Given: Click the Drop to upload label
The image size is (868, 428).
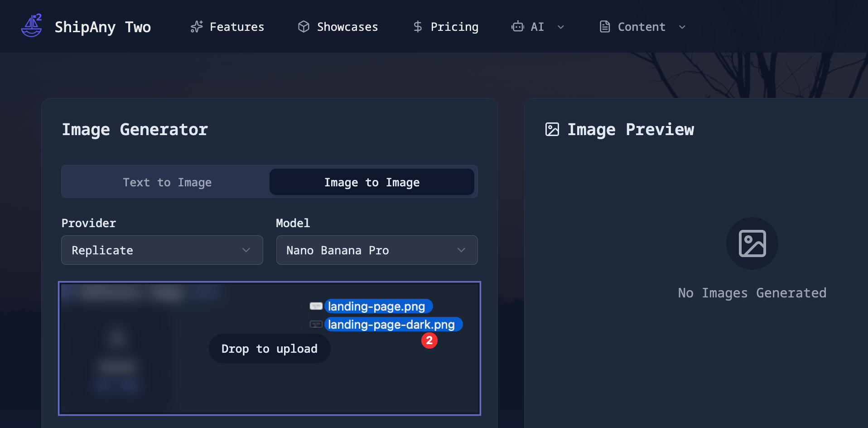Looking at the screenshot, I should click(269, 349).
